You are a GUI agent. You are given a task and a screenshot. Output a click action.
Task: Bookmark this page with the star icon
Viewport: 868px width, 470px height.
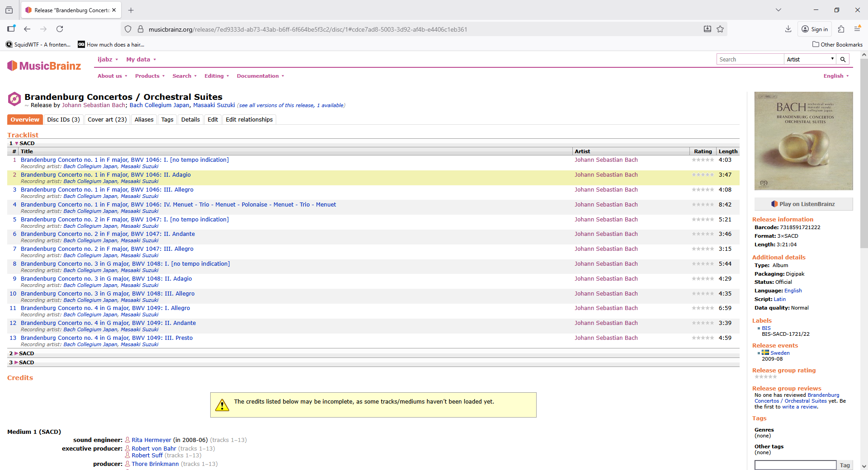[x=720, y=29]
